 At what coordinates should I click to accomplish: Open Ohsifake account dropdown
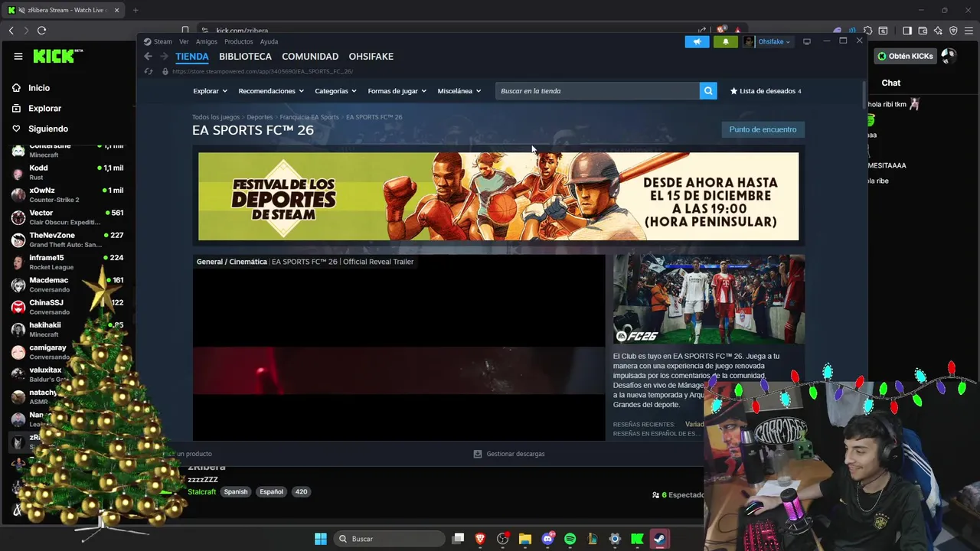click(769, 41)
